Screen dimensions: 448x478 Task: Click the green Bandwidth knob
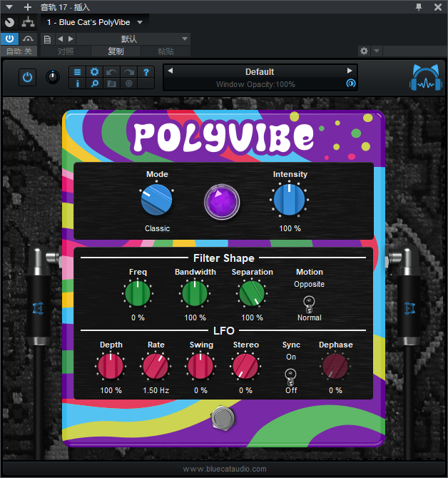pos(195,293)
